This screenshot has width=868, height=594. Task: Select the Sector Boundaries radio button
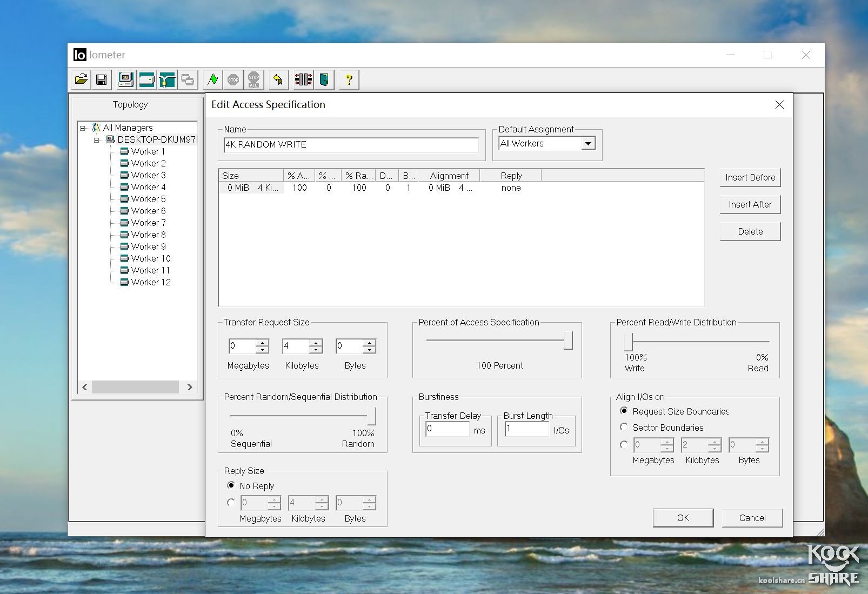click(x=624, y=428)
